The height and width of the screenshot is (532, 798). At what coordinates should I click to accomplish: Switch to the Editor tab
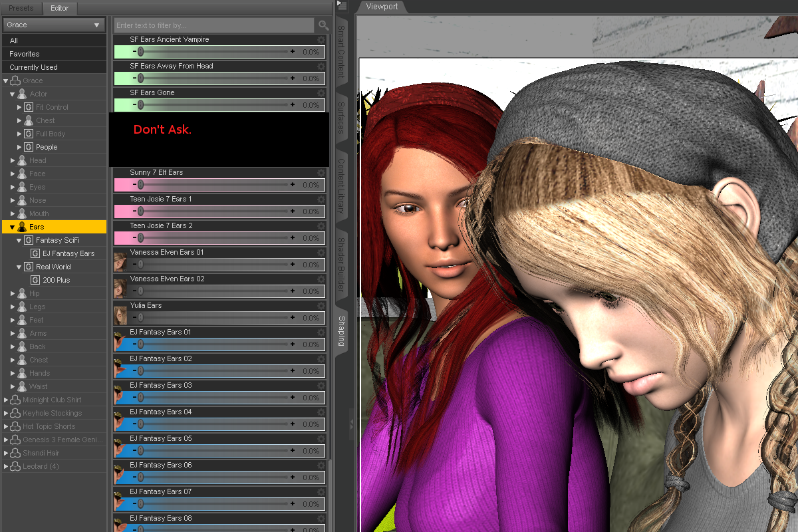pyautogui.click(x=60, y=9)
